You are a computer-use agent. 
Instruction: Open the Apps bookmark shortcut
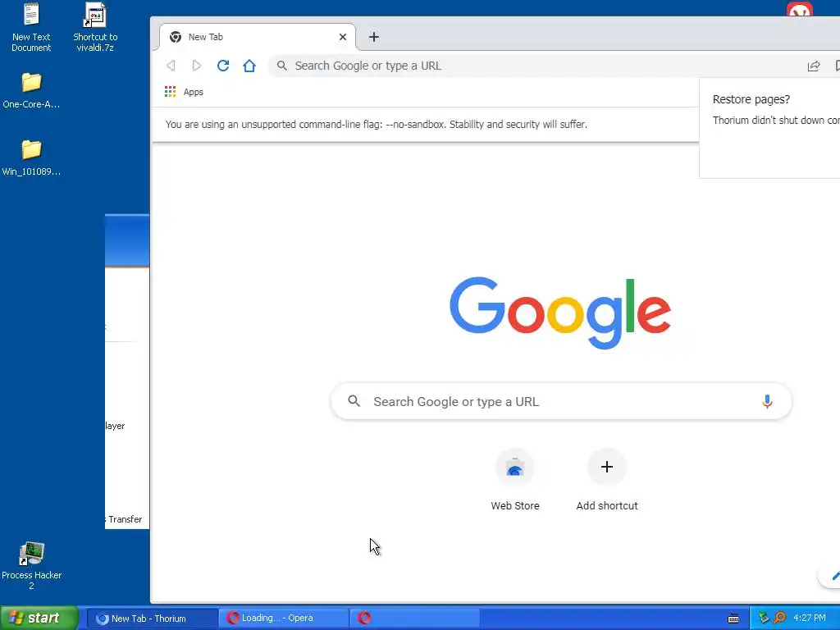[184, 92]
